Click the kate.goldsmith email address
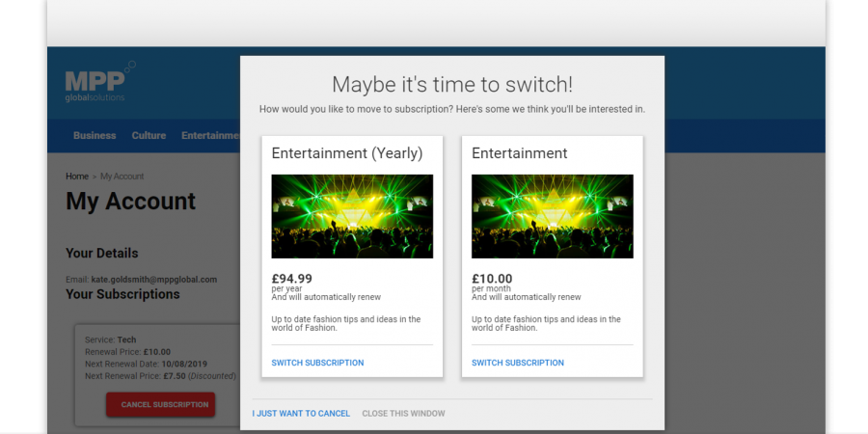Screen dimensions: 868x434 153,280
